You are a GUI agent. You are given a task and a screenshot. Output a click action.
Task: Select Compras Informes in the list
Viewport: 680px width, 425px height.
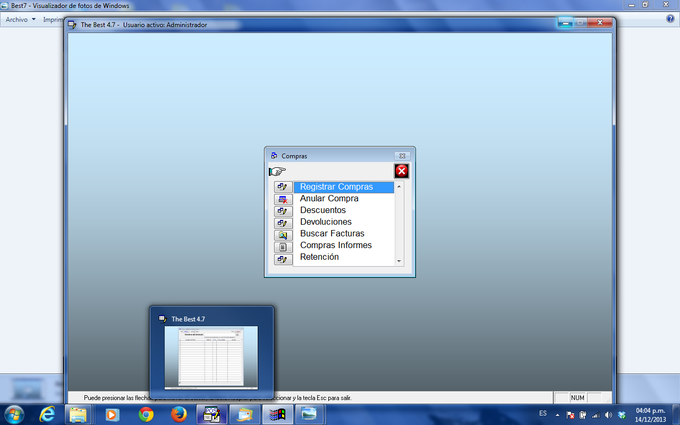(344, 245)
